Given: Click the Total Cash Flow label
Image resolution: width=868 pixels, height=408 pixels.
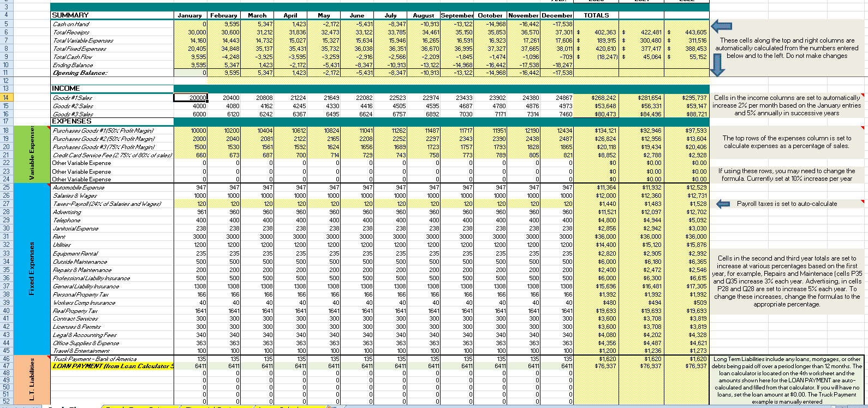Looking at the screenshot, I should tap(73, 57).
